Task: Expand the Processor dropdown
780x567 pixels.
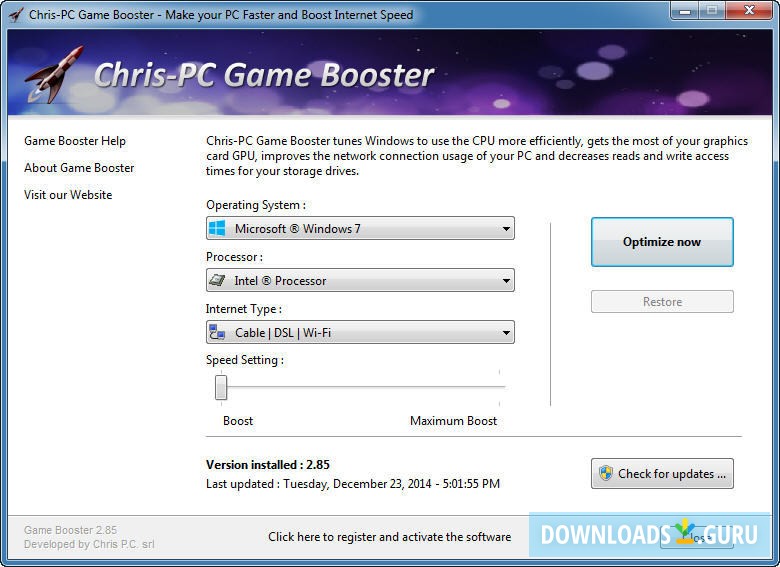Action: (x=360, y=281)
